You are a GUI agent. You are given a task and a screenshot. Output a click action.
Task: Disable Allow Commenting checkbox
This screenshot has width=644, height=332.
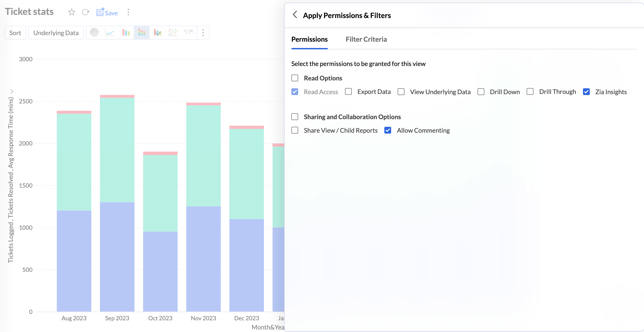point(388,130)
